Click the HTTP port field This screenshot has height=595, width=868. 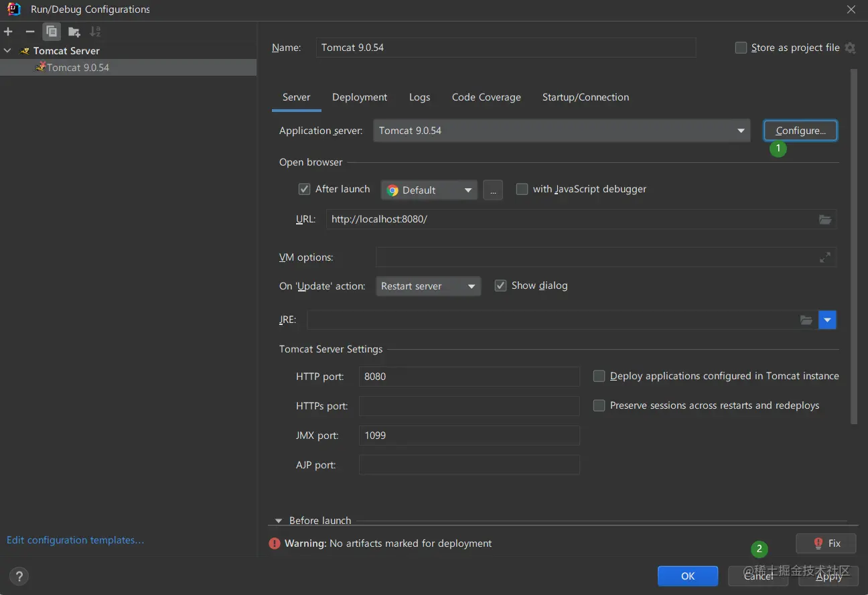coord(469,377)
